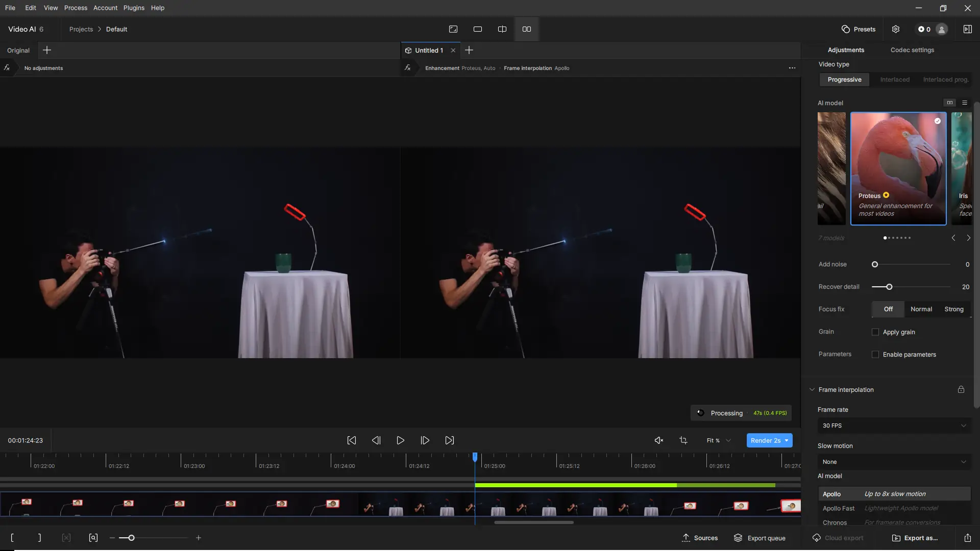This screenshot has width=980, height=551.
Task: Toggle the right side panel icon
Action: click(x=967, y=29)
